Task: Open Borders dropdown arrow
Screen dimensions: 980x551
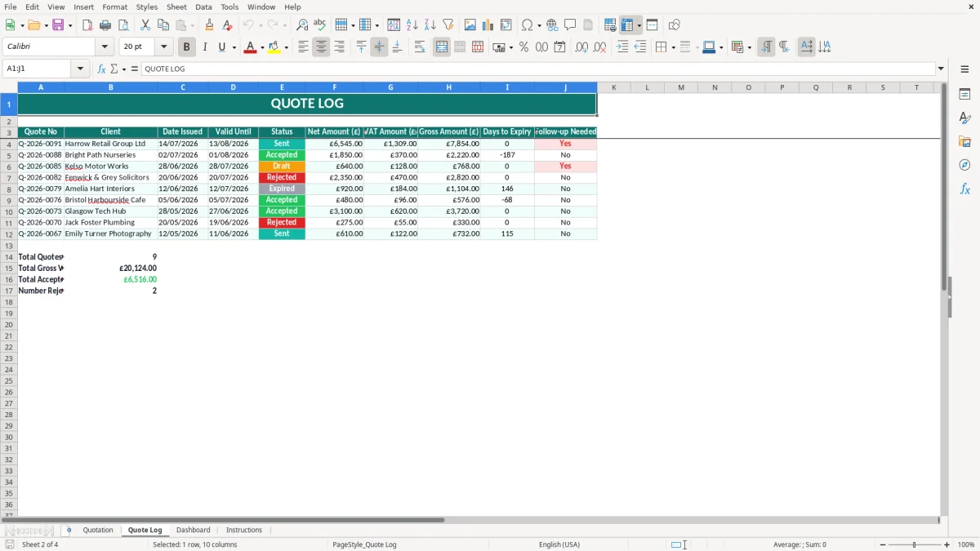Action: (673, 48)
